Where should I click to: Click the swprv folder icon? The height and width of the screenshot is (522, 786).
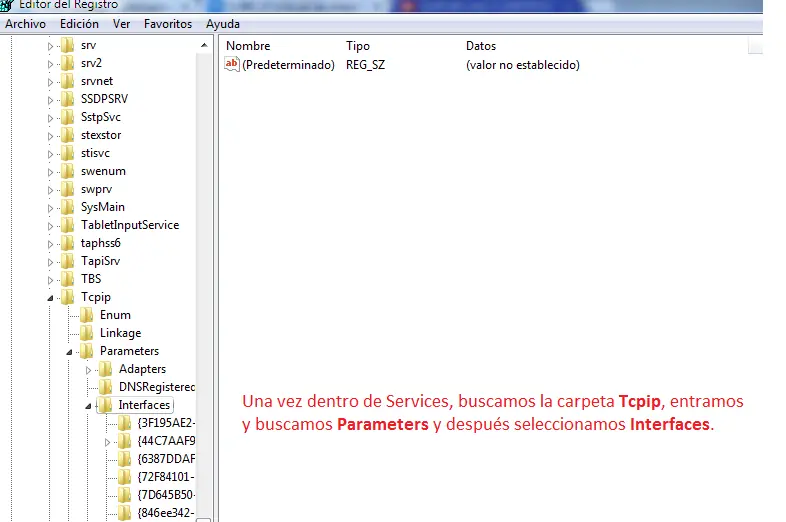click(68, 190)
